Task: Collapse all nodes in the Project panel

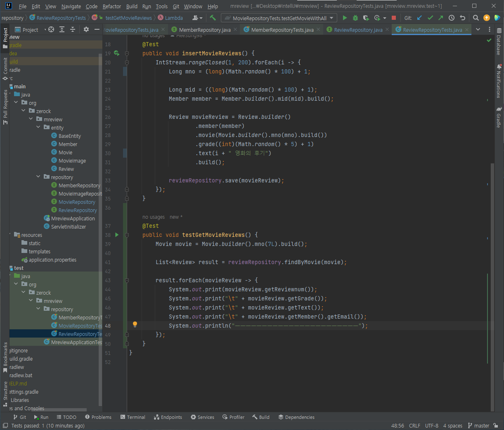Action: [73, 29]
